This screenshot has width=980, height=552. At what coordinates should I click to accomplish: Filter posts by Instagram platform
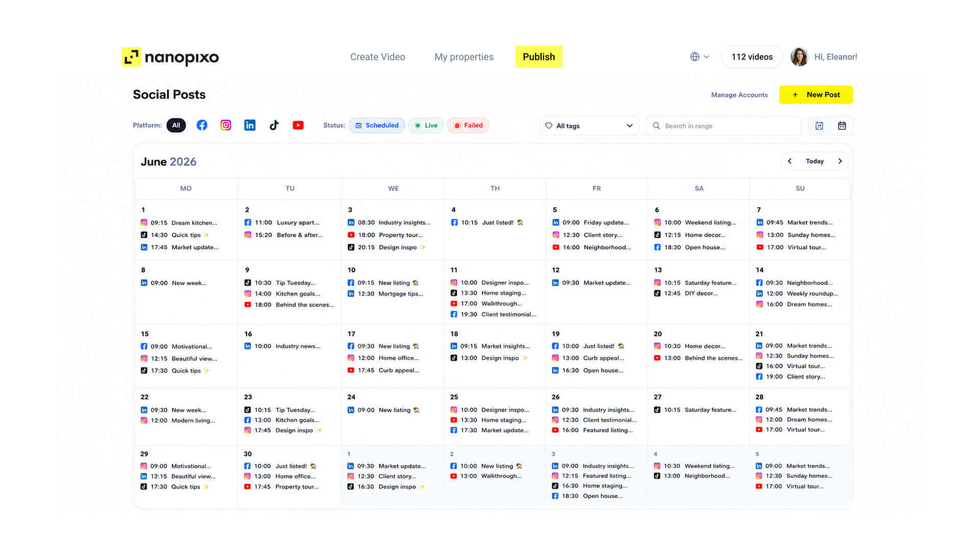226,125
